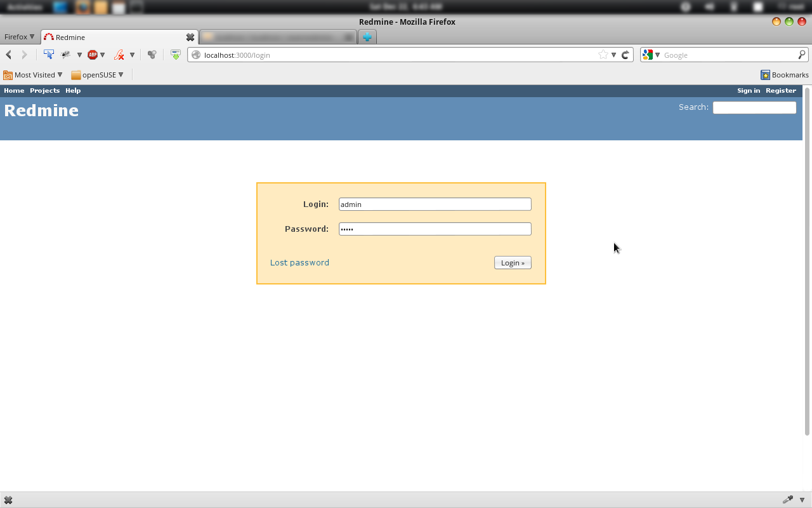Image resolution: width=812 pixels, height=508 pixels.
Task: Go forward with the Forward arrow
Action: 24,55
